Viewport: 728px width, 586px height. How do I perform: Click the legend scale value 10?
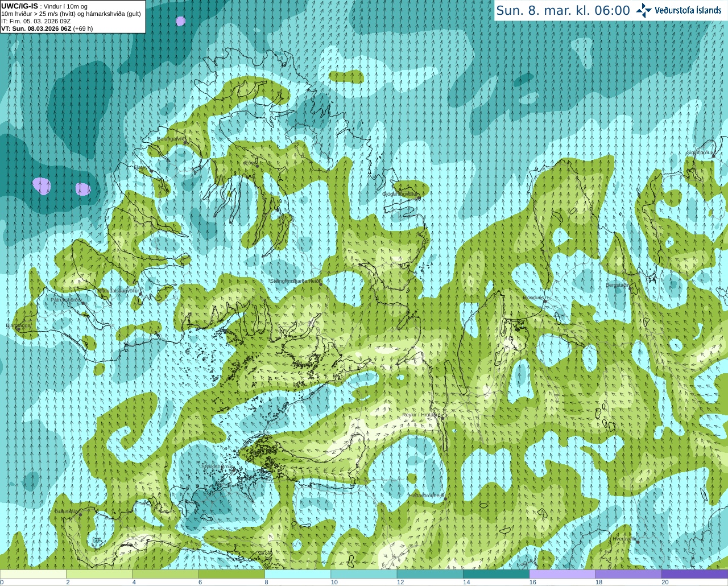pos(334,582)
